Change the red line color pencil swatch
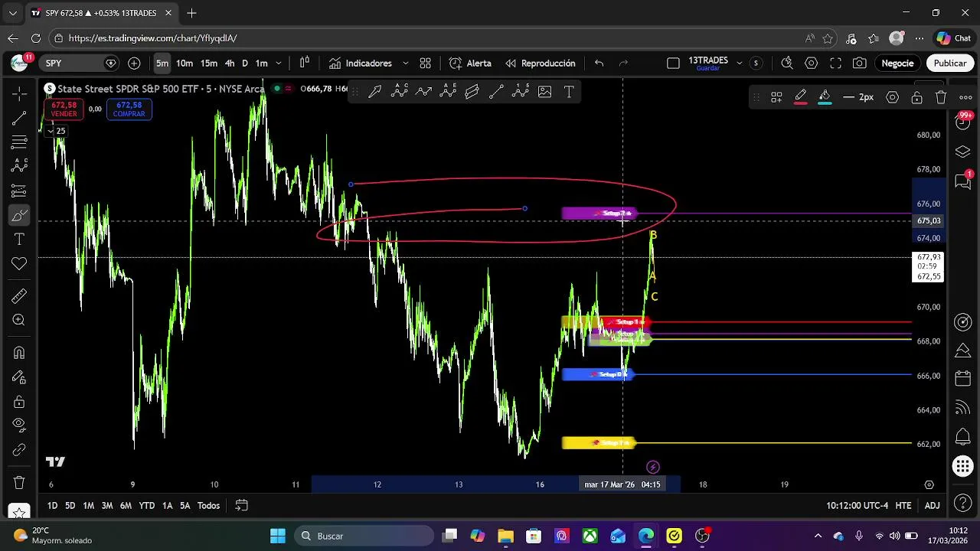The height and width of the screenshot is (551, 980). [x=800, y=97]
